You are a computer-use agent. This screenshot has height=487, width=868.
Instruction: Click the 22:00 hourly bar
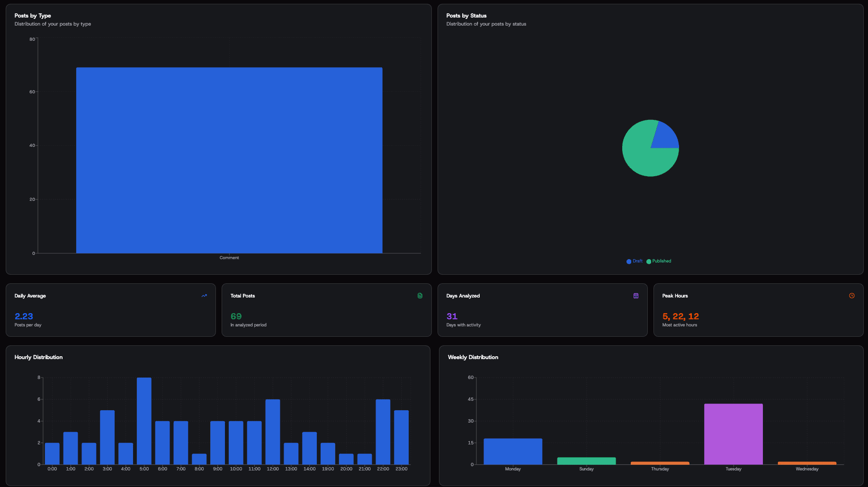tap(383, 432)
